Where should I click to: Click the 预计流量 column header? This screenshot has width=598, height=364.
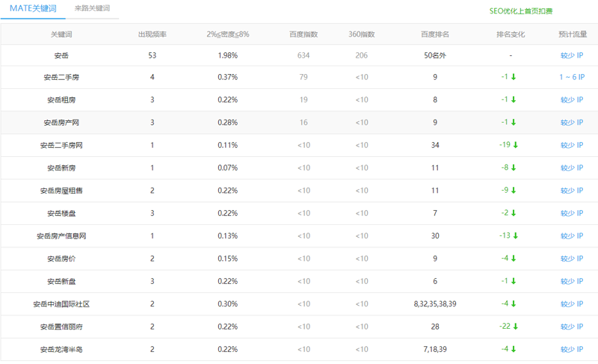[x=573, y=34]
